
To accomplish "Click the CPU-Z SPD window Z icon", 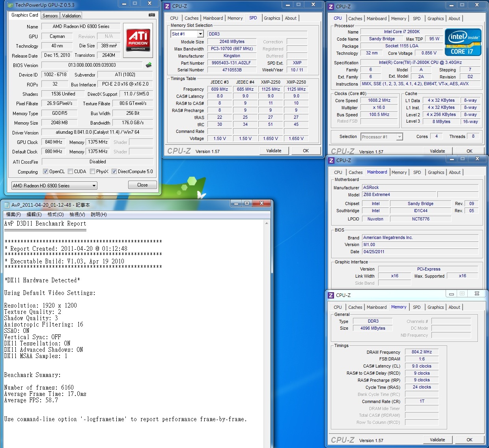I will pyautogui.click(x=167, y=6).
